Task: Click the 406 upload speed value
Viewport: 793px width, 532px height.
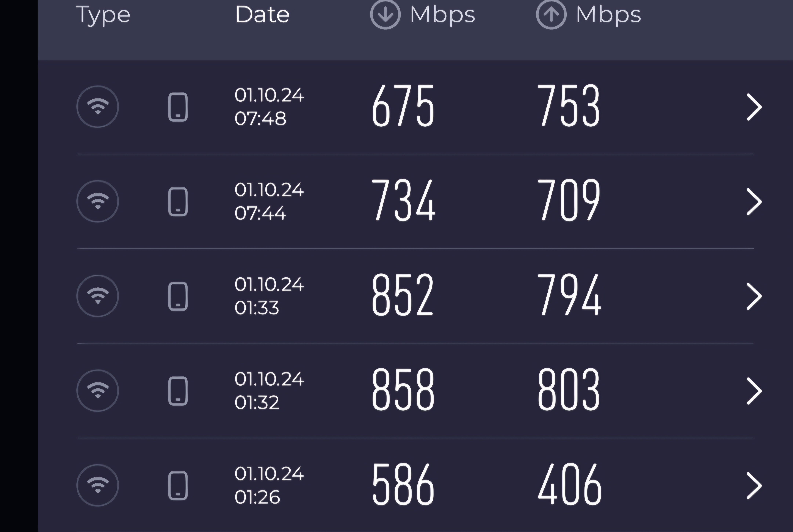Action: coord(570,484)
